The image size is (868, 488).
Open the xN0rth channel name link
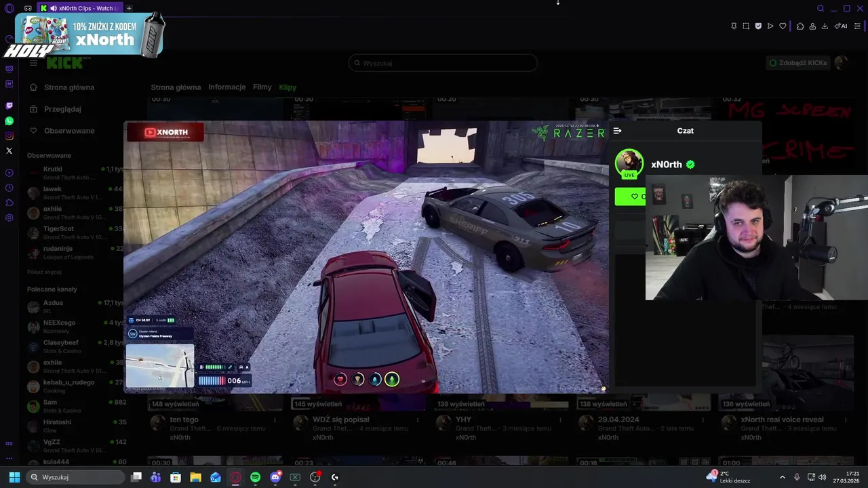click(x=667, y=165)
